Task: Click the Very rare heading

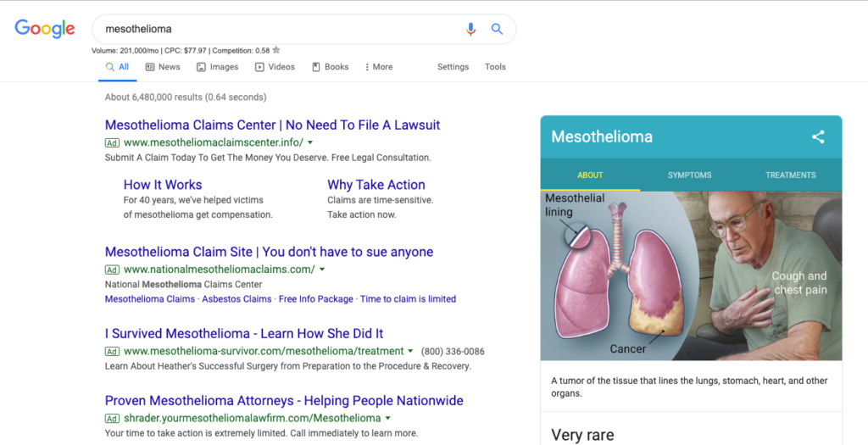Action: (x=582, y=435)
